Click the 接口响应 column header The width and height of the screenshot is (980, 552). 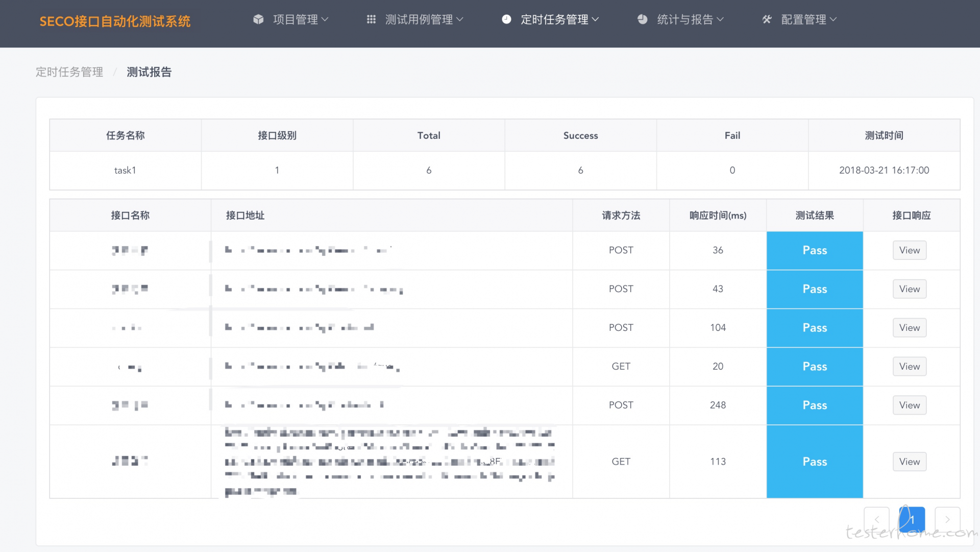(912, 215)
